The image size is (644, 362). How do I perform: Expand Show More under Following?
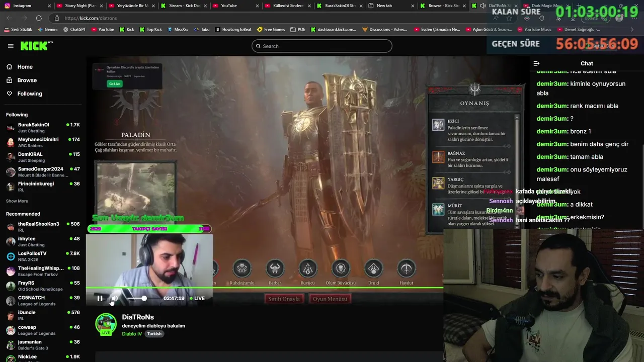(x=17, y=201)
